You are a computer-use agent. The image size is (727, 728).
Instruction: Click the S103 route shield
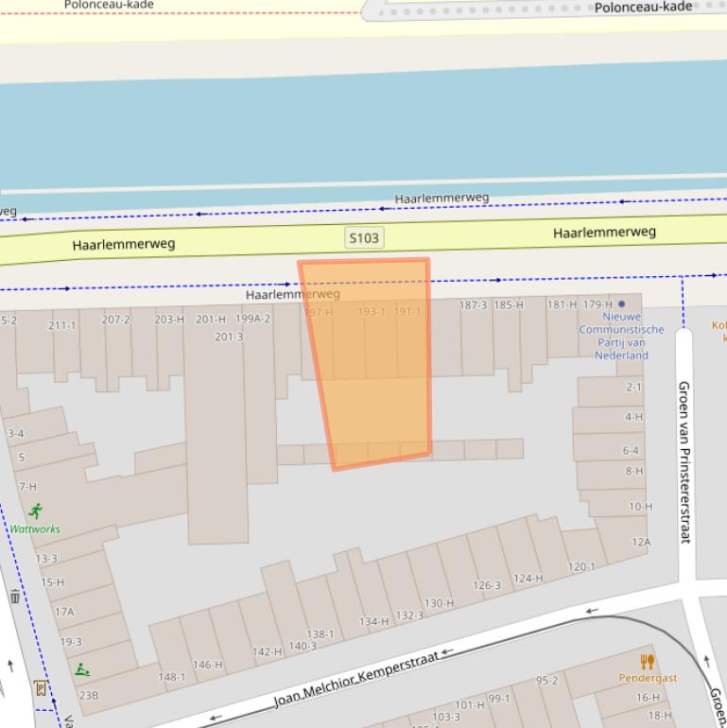364,237
